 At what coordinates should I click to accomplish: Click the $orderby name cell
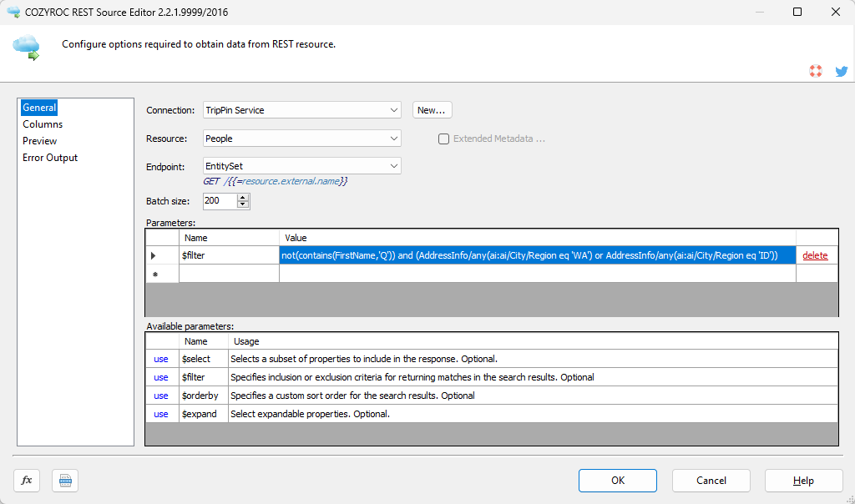tap(204, 396)
